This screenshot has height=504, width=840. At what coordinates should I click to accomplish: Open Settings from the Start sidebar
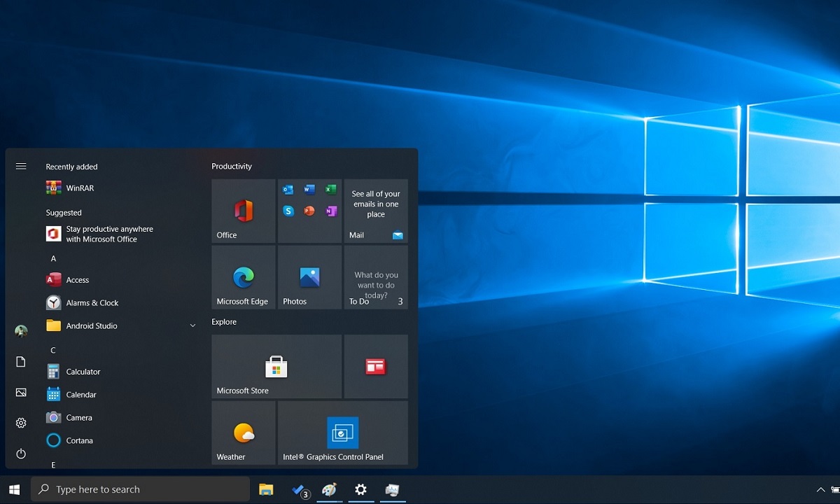(20, 423)
